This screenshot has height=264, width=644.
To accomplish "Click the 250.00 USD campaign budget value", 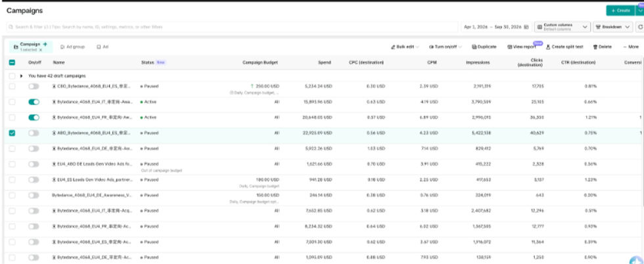I will [267, 86].
